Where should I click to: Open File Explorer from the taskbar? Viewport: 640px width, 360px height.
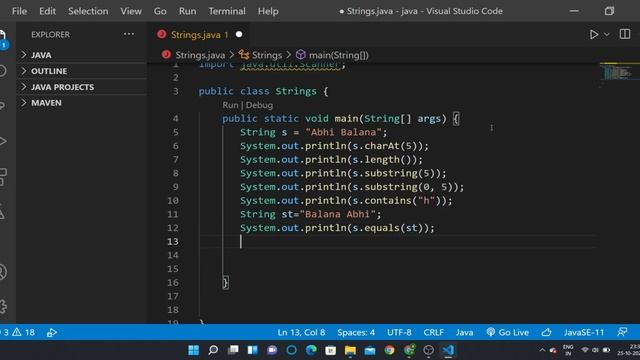coord(350,350)
